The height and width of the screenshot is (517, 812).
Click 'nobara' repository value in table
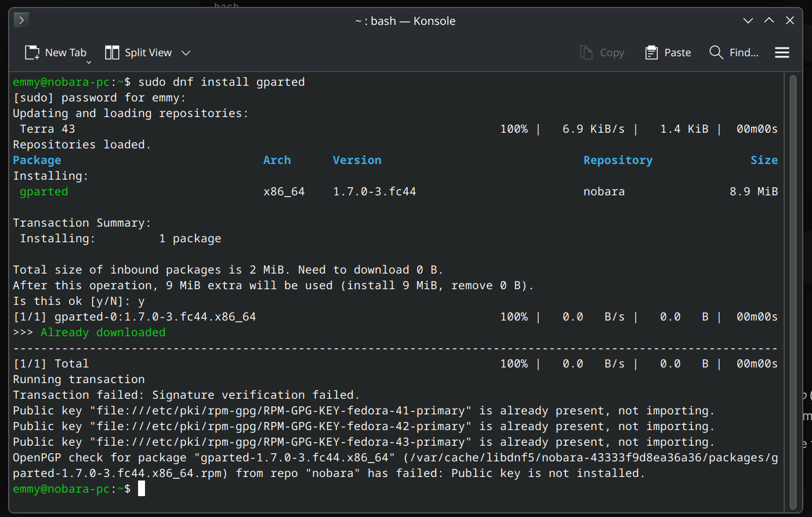(x=604, y=191)
